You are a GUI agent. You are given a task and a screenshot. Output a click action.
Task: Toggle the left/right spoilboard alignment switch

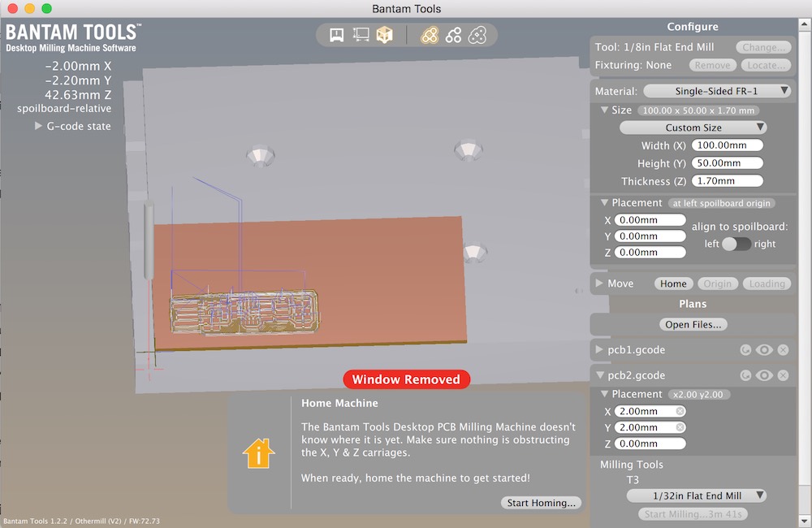[x=736, y=244]
